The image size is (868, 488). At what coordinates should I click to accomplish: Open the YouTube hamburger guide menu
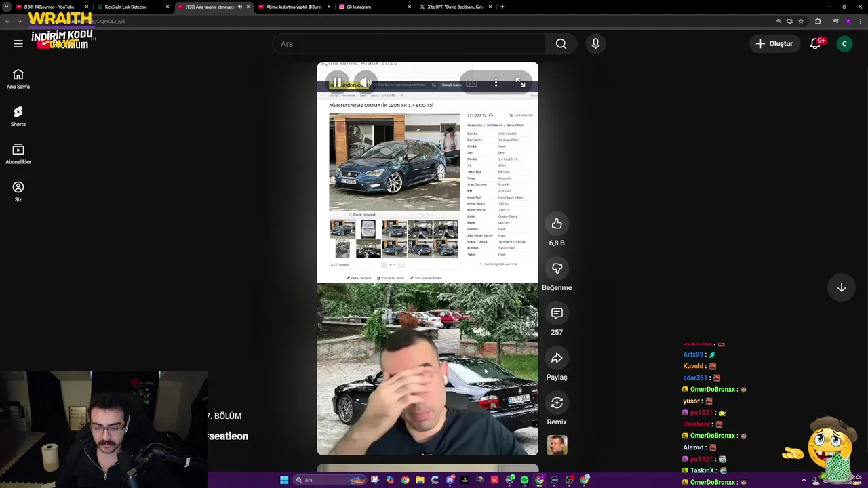(x=18, y=44)
